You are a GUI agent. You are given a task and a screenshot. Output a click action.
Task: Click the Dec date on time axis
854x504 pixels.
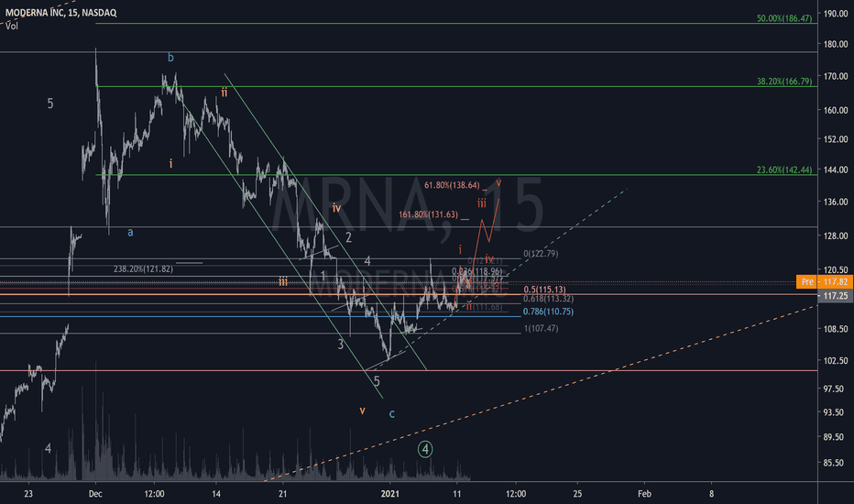(x=95, y=494)
